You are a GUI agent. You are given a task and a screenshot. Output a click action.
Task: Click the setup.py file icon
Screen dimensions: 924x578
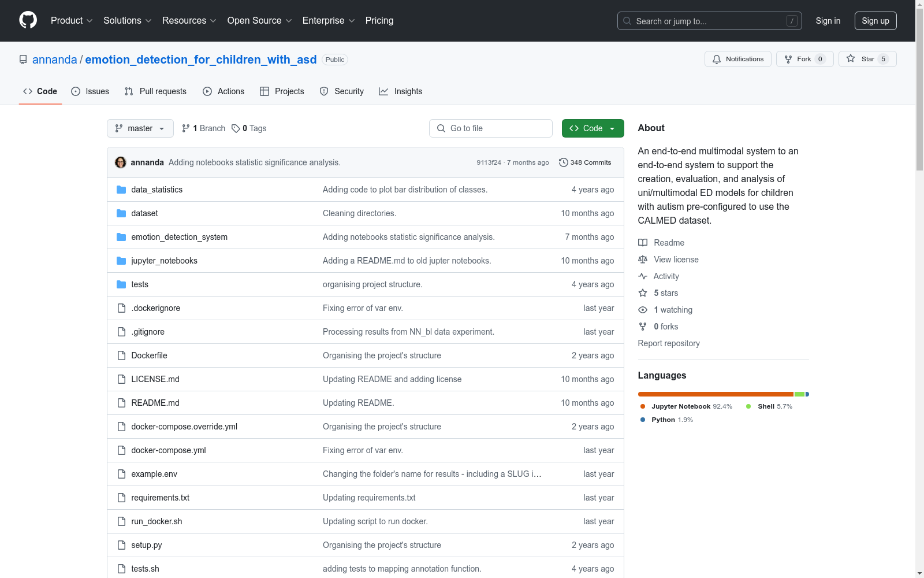pos(121,545)
